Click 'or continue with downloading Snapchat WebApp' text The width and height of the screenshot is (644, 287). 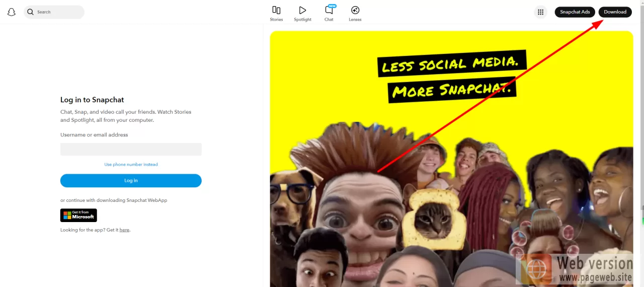pyautogui.click(x=114, y=200)
